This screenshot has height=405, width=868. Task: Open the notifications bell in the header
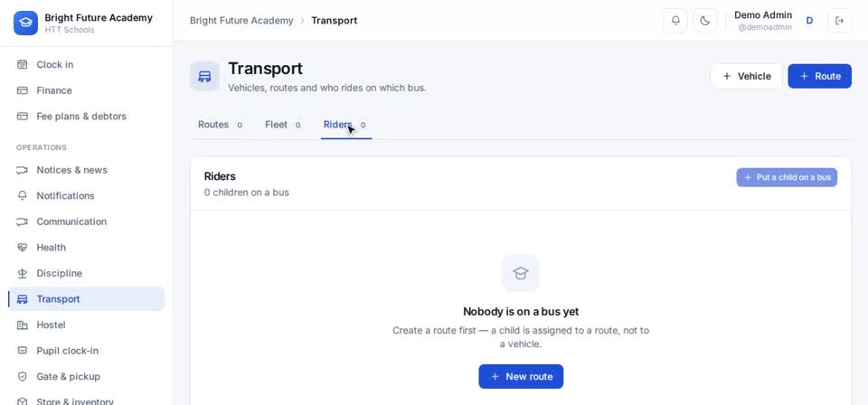675,21
